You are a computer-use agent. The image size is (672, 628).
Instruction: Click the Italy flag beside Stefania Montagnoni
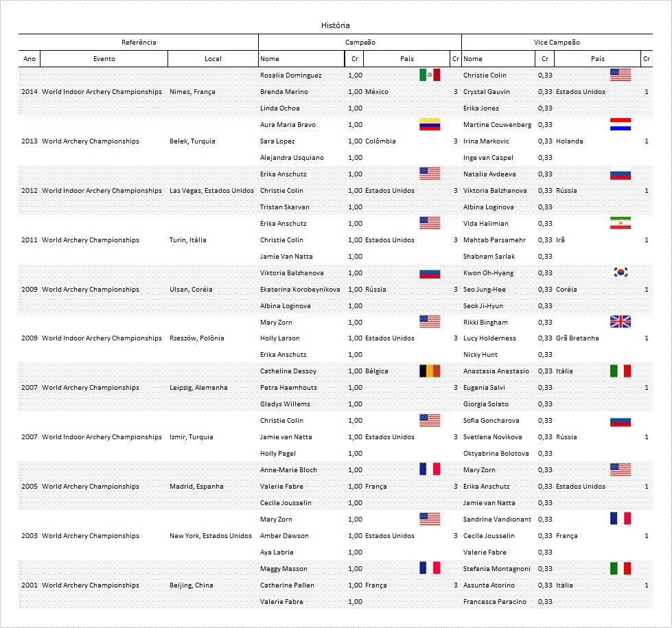621,568
